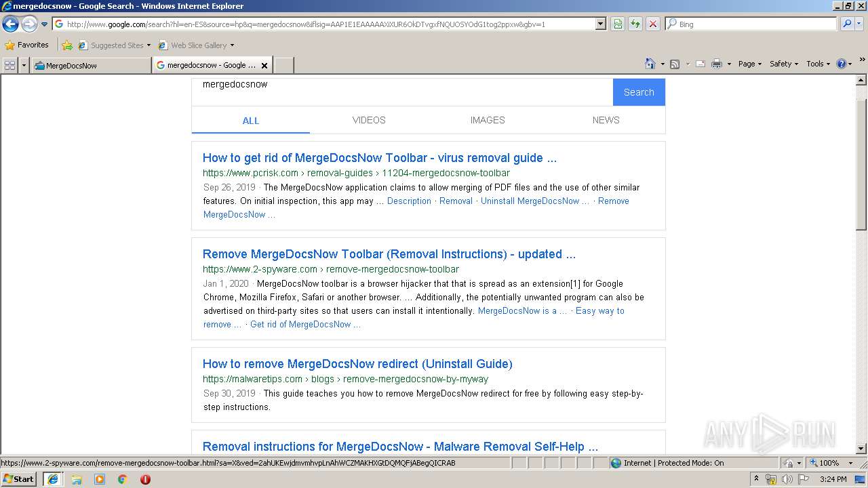Screen dimensions: 868x488
Task: Open the Tools menu
Action: [x=818, y=64]
